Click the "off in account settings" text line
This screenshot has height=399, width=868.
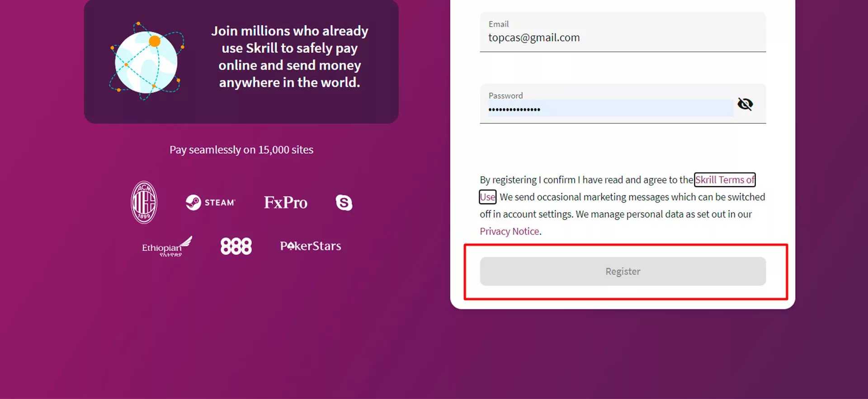[615, 214]
